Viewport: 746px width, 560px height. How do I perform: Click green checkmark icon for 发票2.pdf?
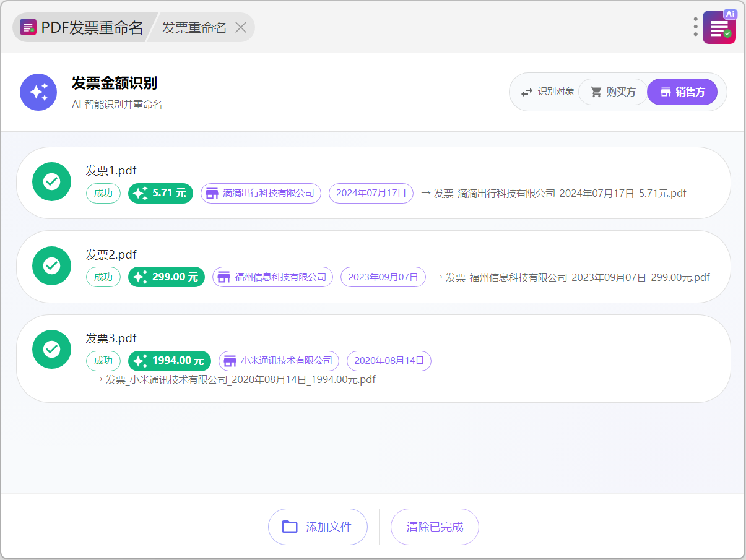[x=51, y=265]
